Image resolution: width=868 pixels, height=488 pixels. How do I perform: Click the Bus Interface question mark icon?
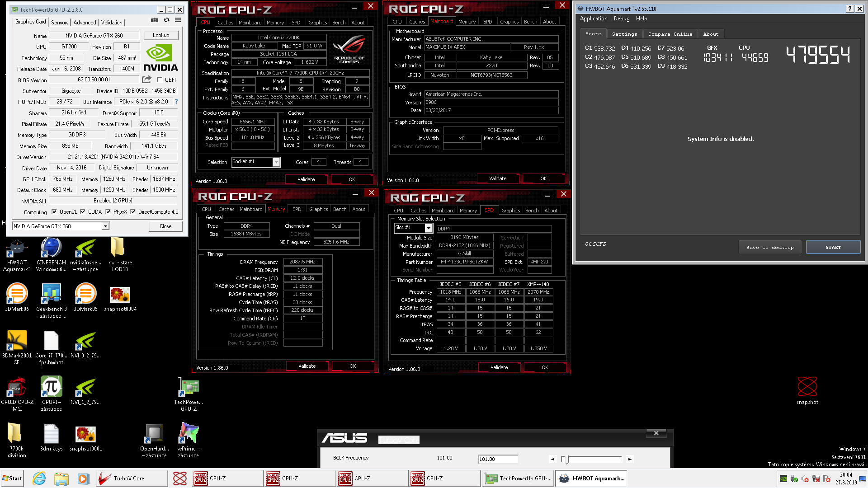pyautogui.click(x=176, y=102)
